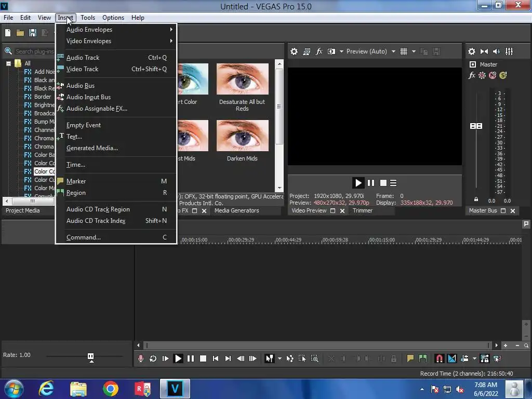Open Master Bus audio properties gear
This screenshot has height=399, width=532.
(472, 51)
